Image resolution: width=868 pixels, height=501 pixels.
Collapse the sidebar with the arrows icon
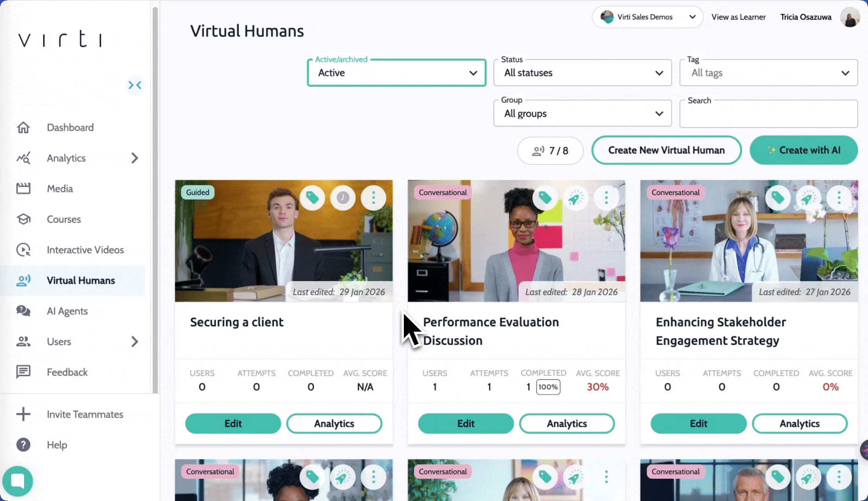[135, 85]
